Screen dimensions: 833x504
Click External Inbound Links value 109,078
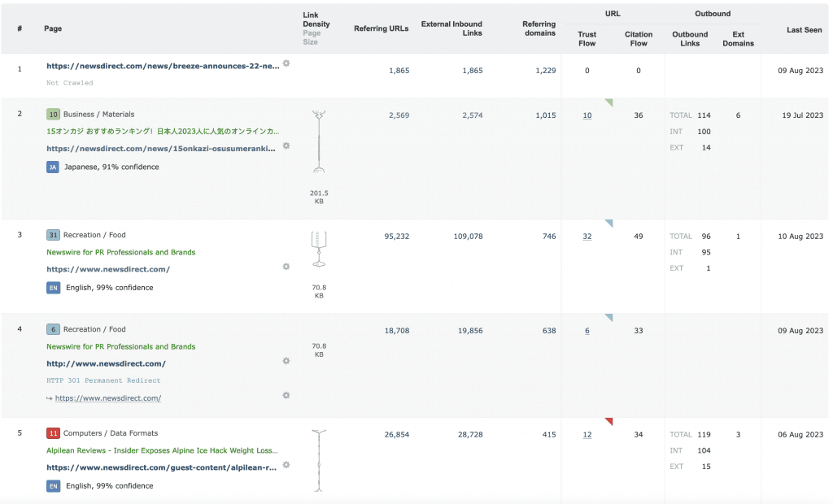pos(468,237)
